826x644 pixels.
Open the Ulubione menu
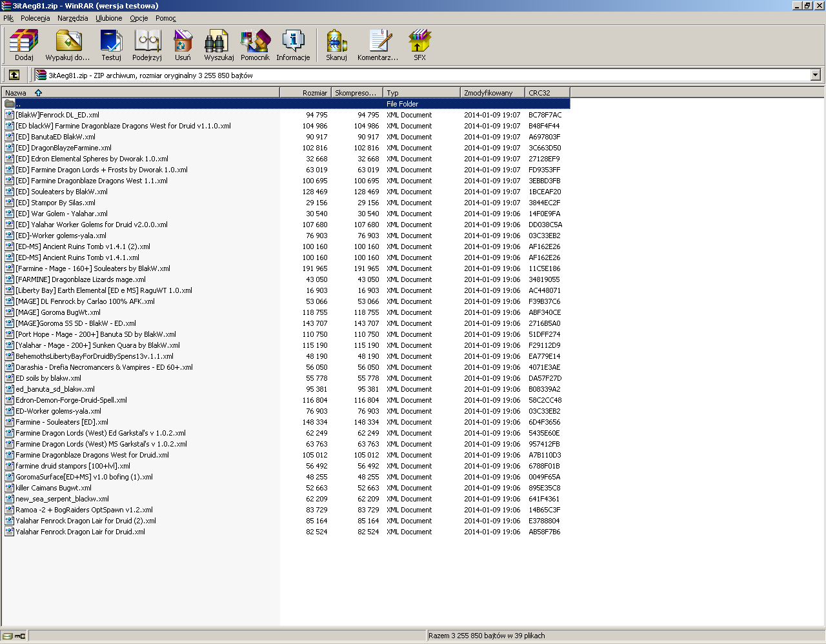pyautogui.click(x=109, y=18)
